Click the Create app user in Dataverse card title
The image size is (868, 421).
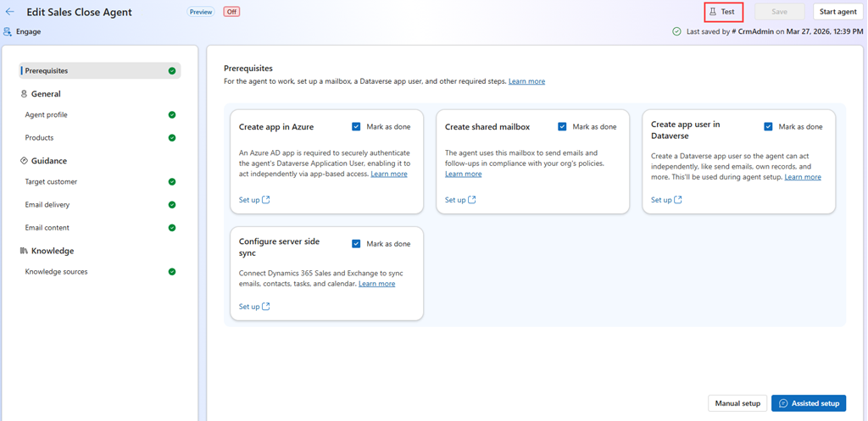pyautogui.click(x=686, y=130)
